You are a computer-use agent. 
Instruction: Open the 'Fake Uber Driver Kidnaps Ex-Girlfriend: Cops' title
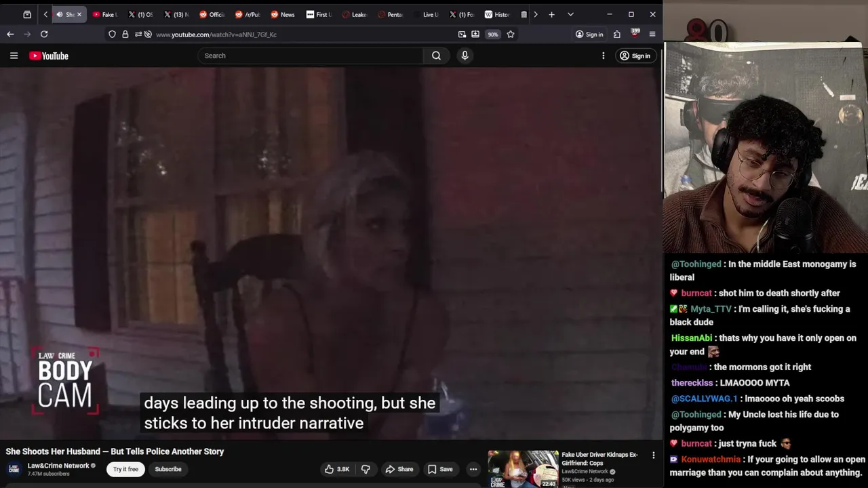599,459
